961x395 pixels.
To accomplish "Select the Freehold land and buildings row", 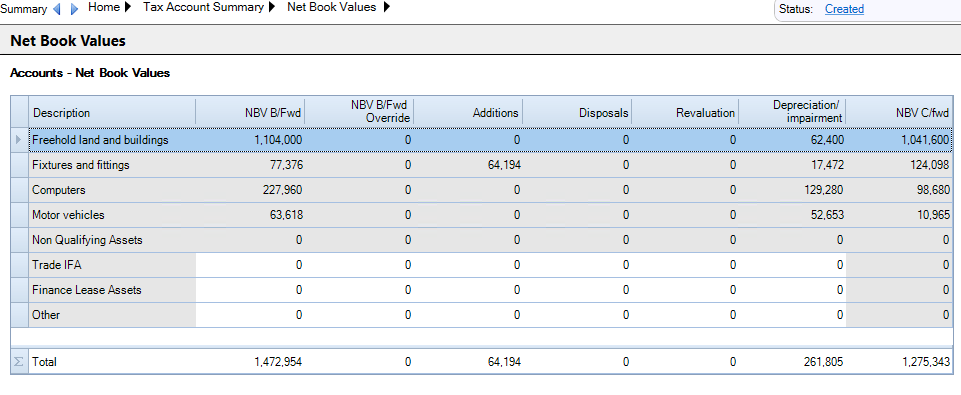I will click(x=482, y=140).
